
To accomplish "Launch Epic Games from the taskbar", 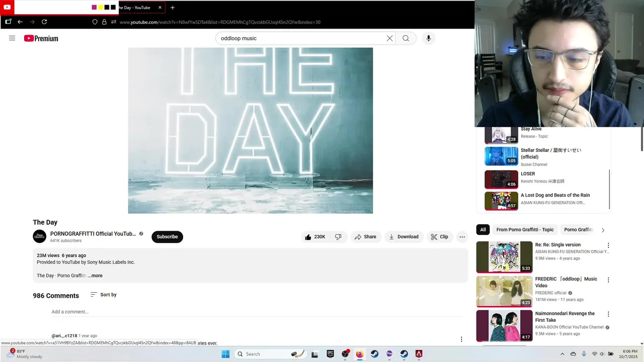I will coord(330,354).
